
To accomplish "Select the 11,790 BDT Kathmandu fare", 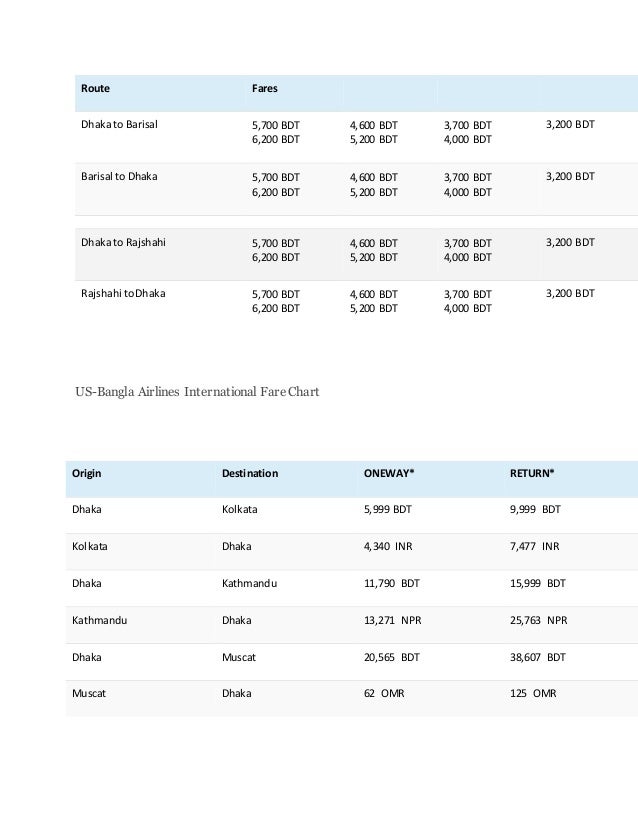I will click(x=391, y=583).
